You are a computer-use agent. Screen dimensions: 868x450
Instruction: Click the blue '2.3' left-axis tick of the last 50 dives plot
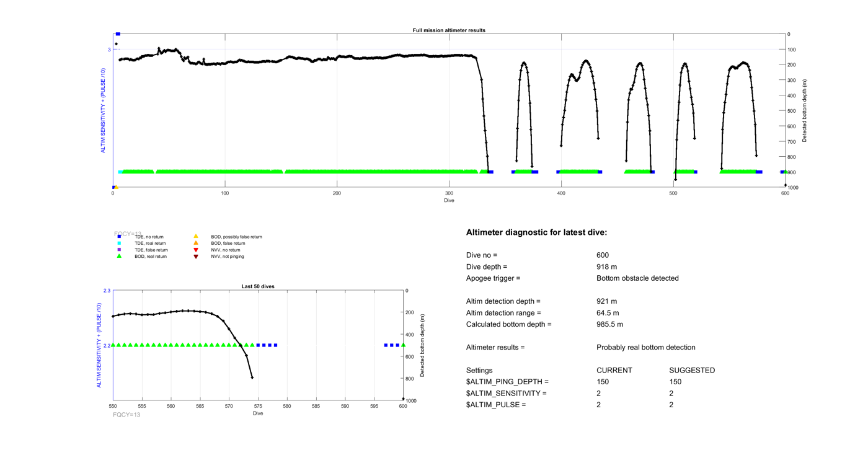[x=107, y=291]
